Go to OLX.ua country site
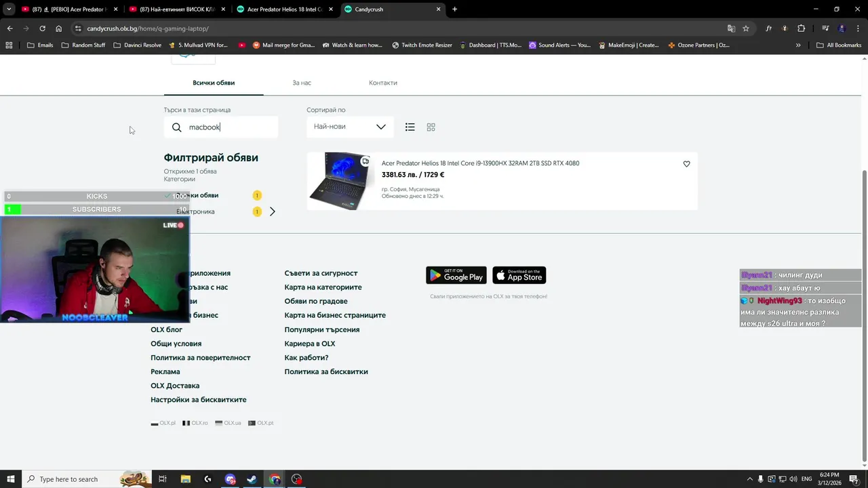 228,423
